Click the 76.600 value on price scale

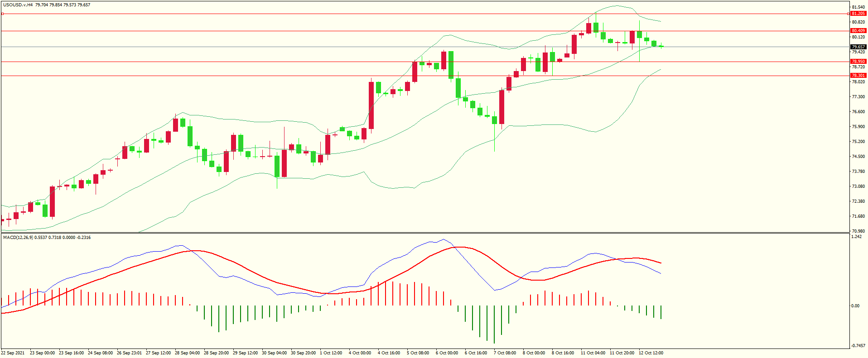coord(858,112)
